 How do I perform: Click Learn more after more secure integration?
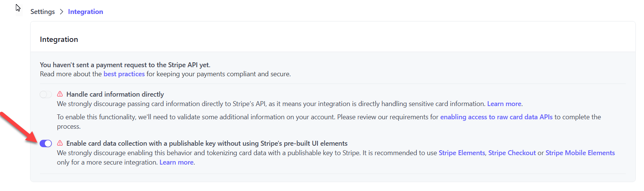[x=176, y=162]
